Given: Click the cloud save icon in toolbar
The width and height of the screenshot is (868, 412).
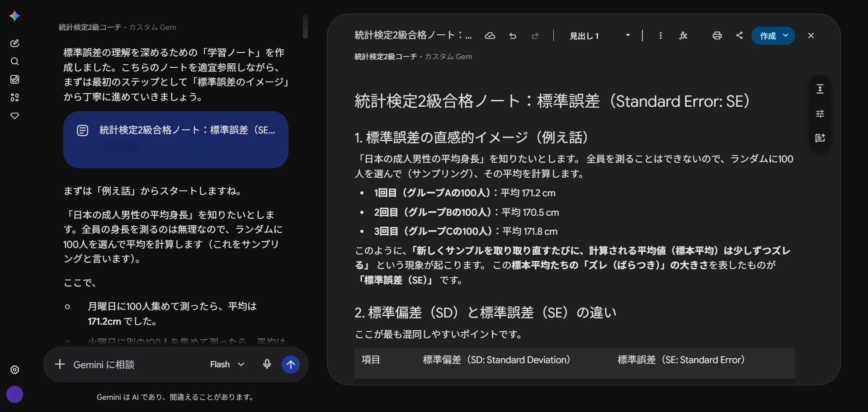Looking at the screenshot, I should [490, 36].
